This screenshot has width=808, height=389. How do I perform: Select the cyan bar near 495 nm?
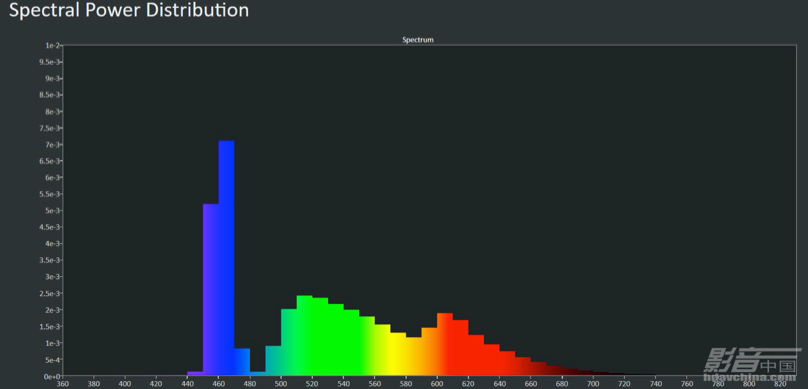273,361
